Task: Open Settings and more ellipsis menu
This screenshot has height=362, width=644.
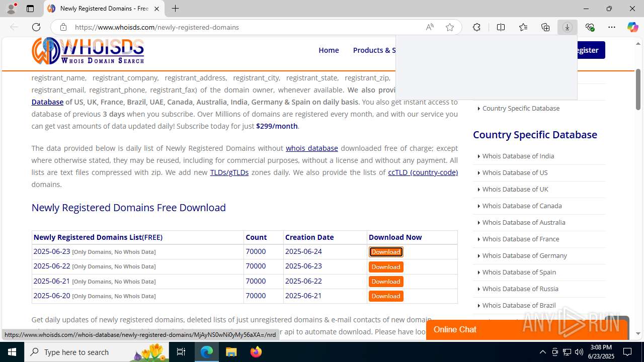Action: click(612, 27)
